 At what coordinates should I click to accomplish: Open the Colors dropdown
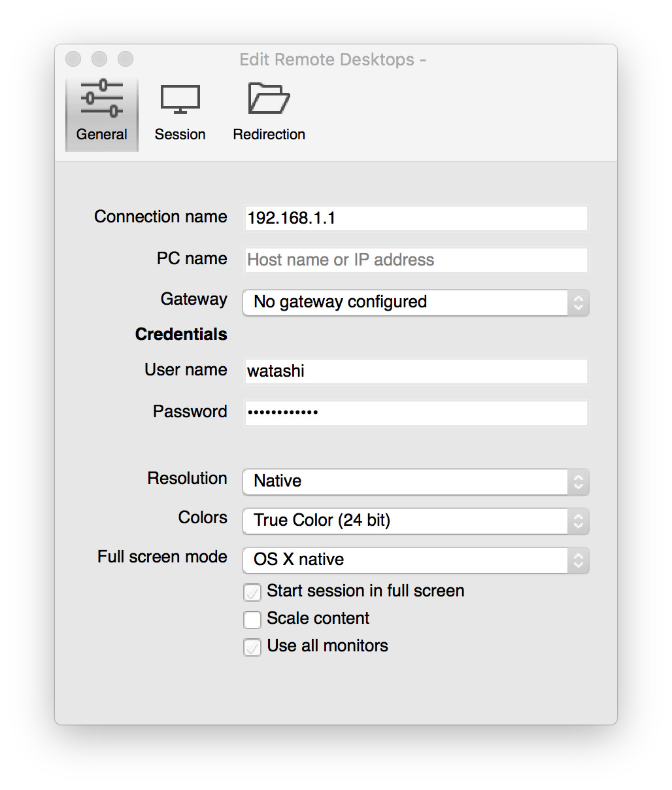416,521
